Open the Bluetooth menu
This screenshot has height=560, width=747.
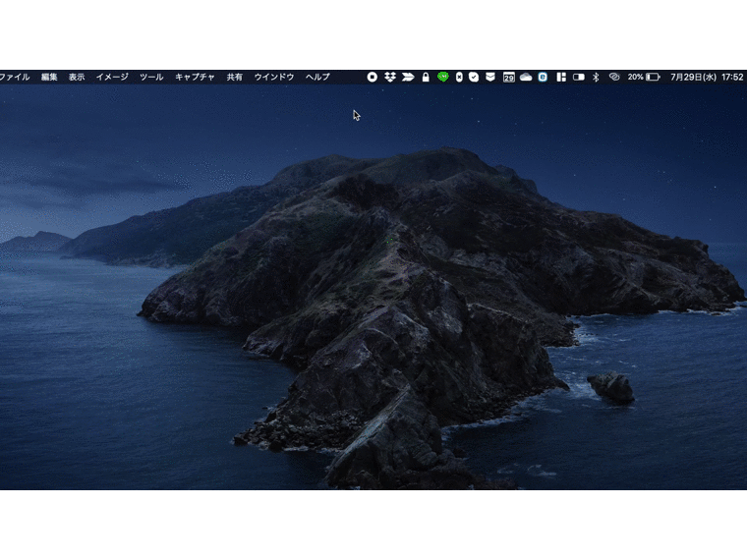pos(596,77)
